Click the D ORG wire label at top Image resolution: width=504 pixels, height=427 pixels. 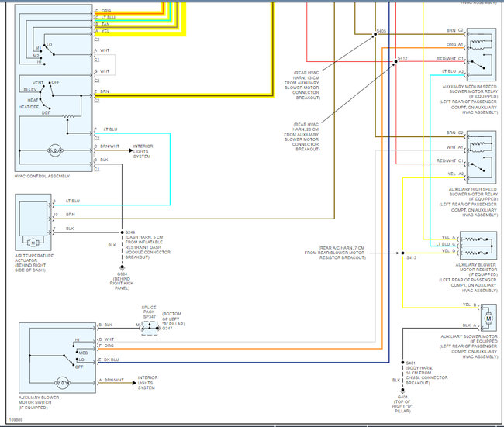(103, 11)
